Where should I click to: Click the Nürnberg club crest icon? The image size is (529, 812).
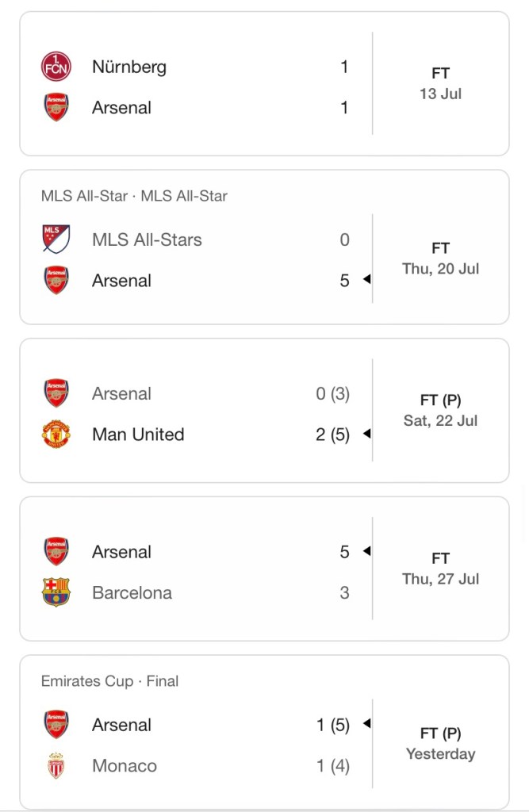[x=56, y=67]
